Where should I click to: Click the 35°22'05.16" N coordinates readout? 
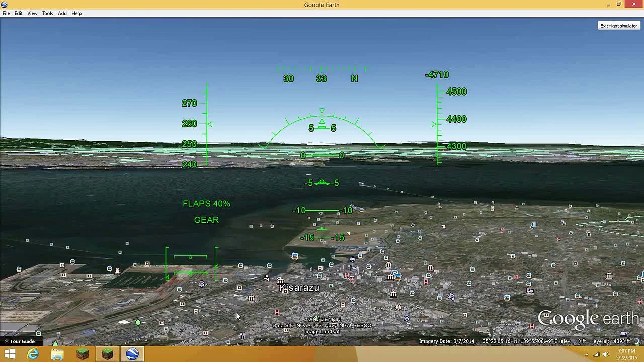(500, 341)
